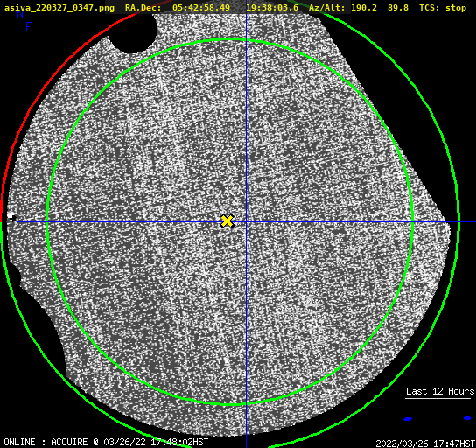
Task: Click the left blue dot under Last 12 Hours
Action: [x=408, y=419]
